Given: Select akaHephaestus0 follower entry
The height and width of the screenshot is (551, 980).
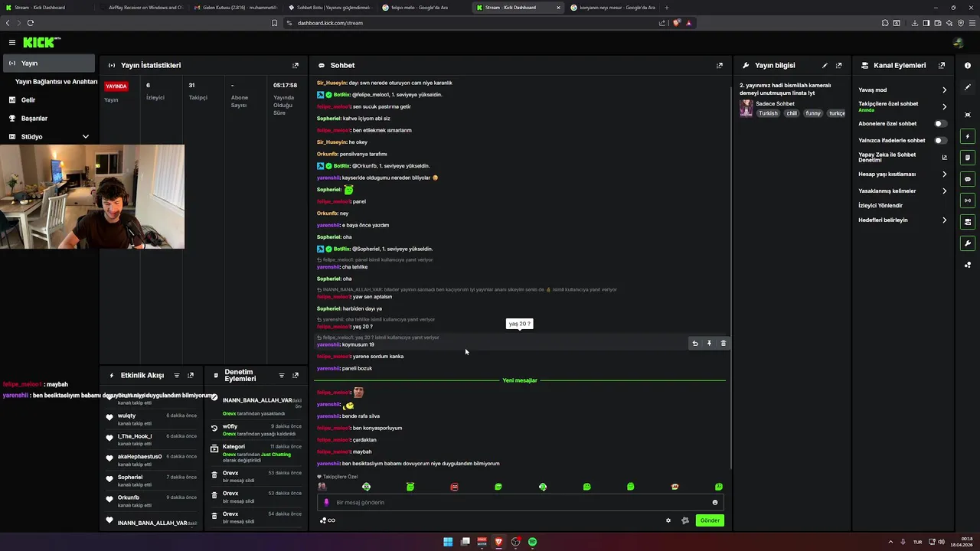Looking at the screenshot, I should coord(152,460).
